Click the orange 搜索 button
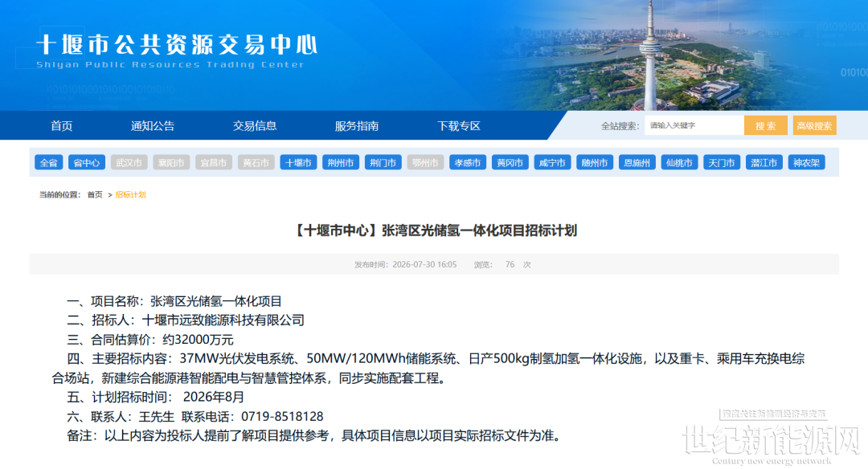The height and width of the screenshot is (469, 868). pos(766,125)
